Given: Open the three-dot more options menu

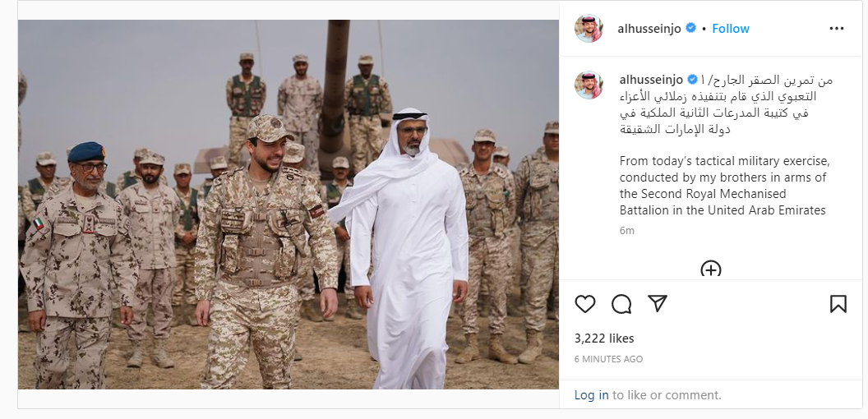Looking at the screenshot, I should (x=837, y=29).
